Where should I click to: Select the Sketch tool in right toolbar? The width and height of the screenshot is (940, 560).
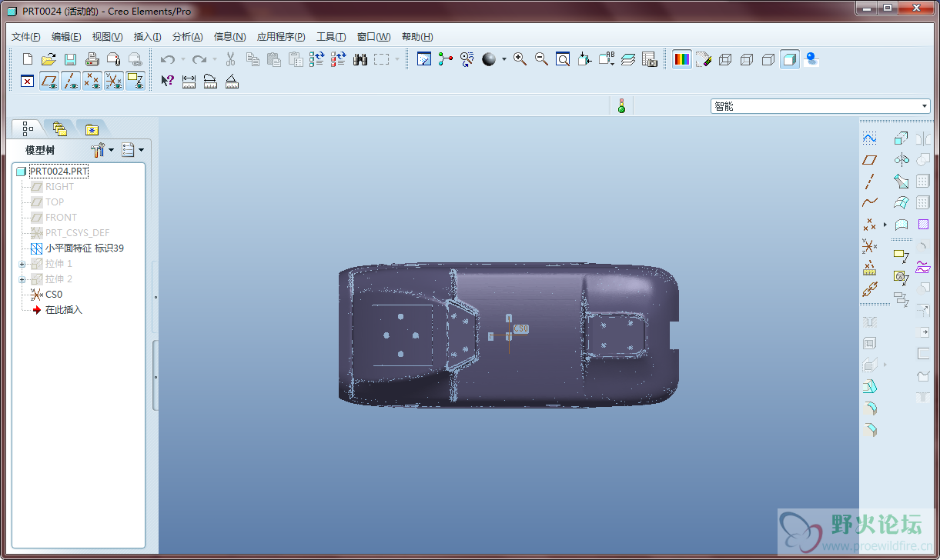[869, 138]
